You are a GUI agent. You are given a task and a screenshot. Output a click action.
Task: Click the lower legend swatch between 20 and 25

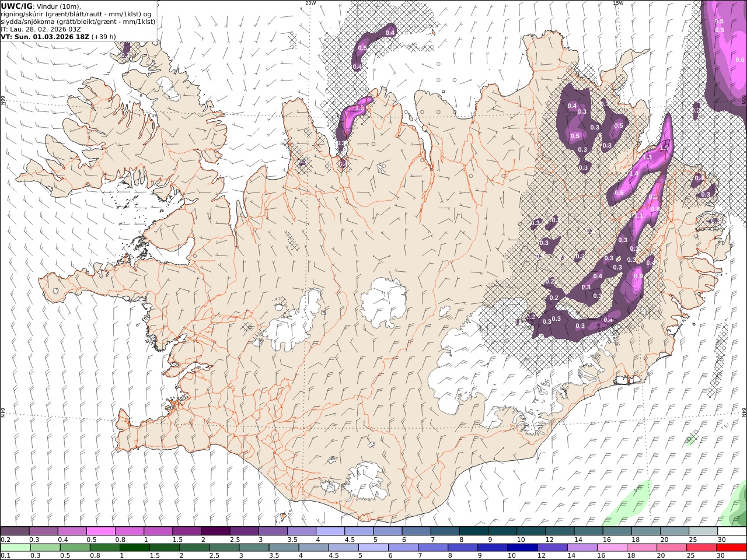click(x=672, y=547)
